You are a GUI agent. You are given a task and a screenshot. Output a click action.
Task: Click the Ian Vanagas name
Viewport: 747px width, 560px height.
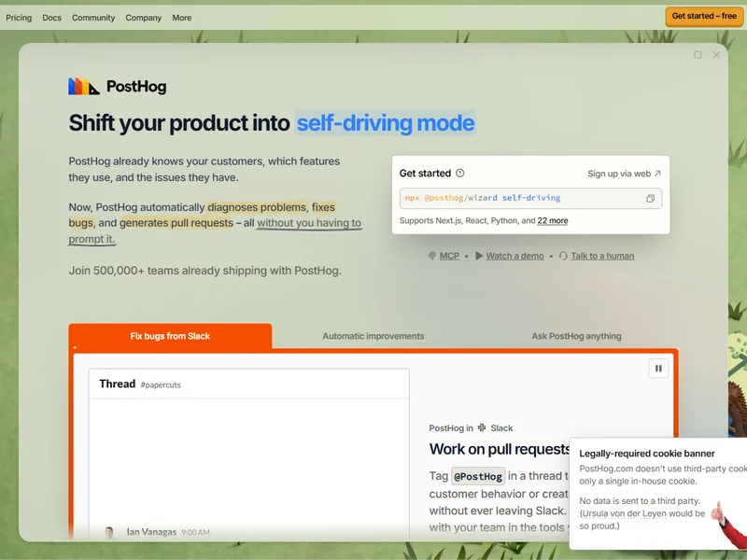pyautogui.click(x=151, y=532)
